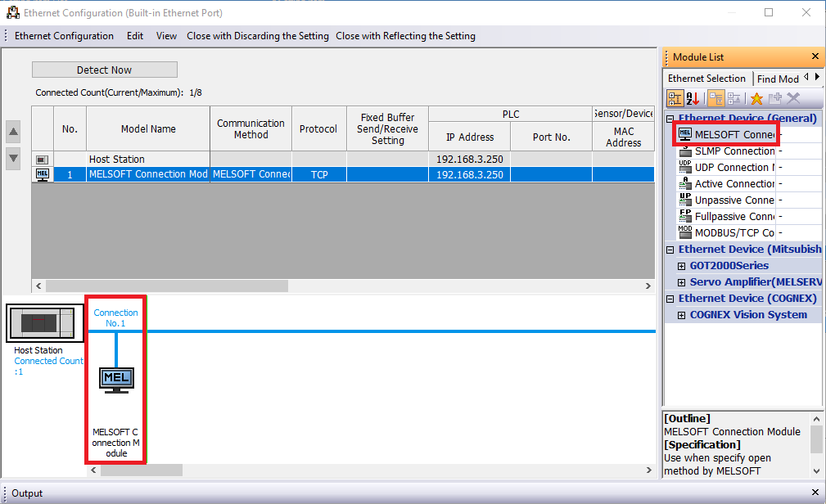This screenshot has height=504, width=826.
Task: Expand the COGNEX Vision System node
Action: tap(681, 315)
